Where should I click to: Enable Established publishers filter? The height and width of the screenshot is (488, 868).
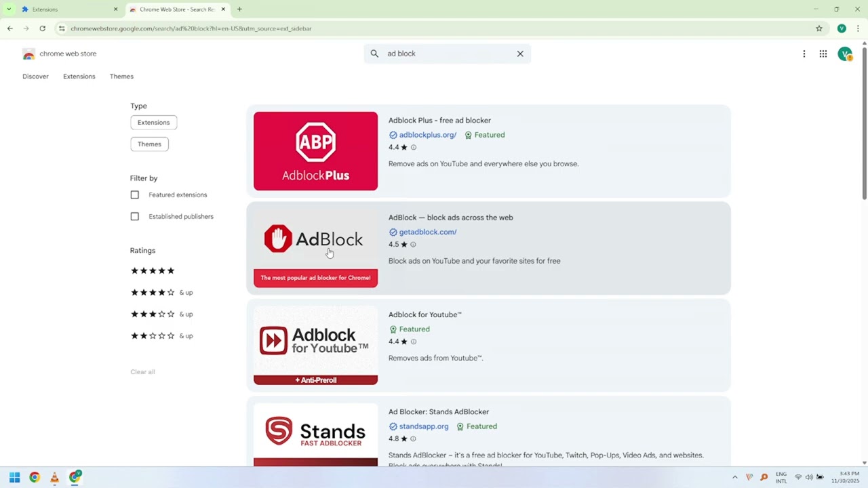click(134, 217)
